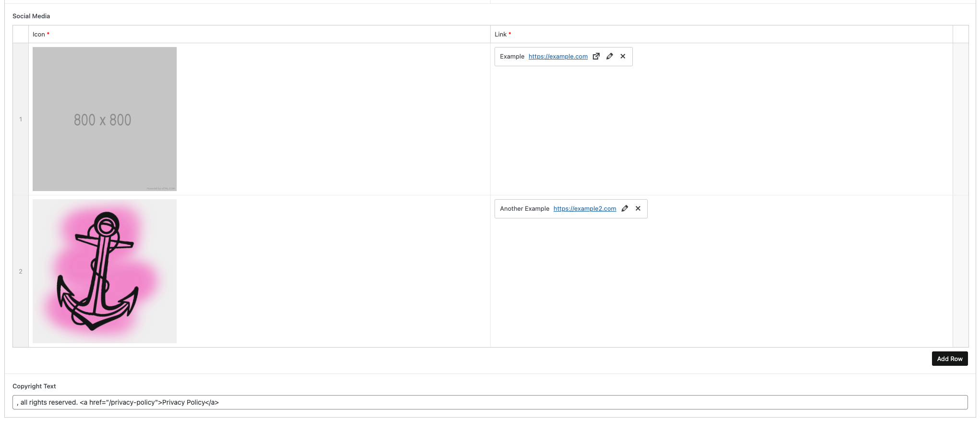Click the Icon column header

pos(39,35)
